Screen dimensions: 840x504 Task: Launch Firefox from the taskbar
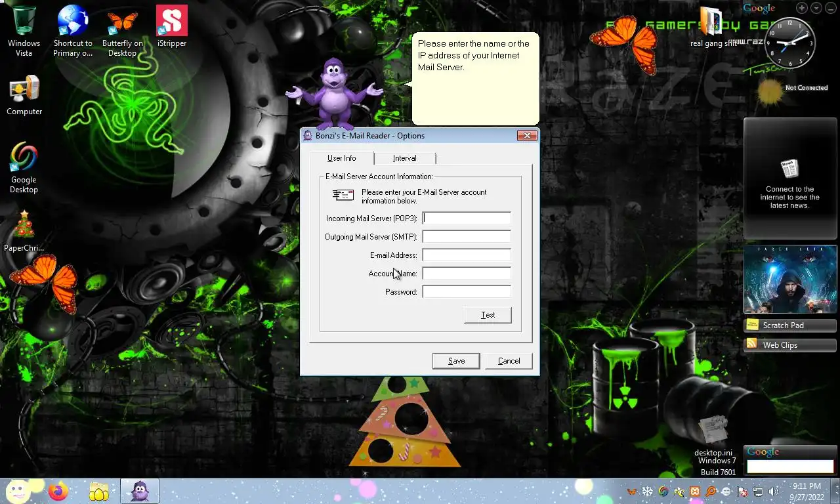(x=58, y=491)
